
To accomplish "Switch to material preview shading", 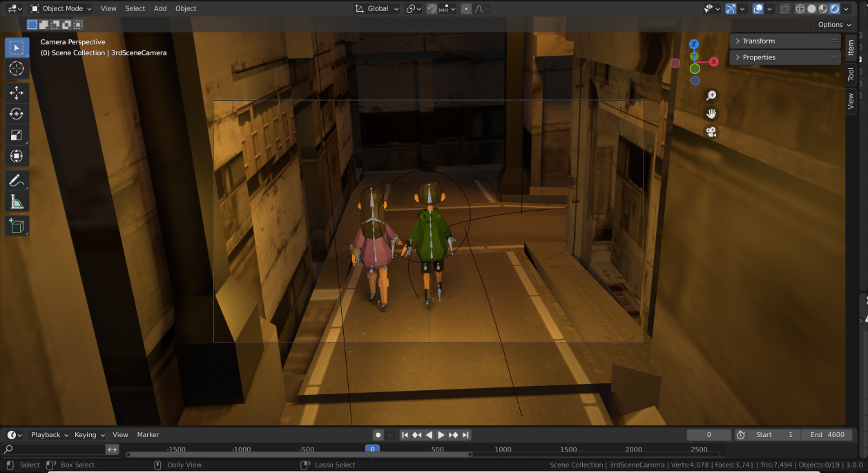I will 823,9.
